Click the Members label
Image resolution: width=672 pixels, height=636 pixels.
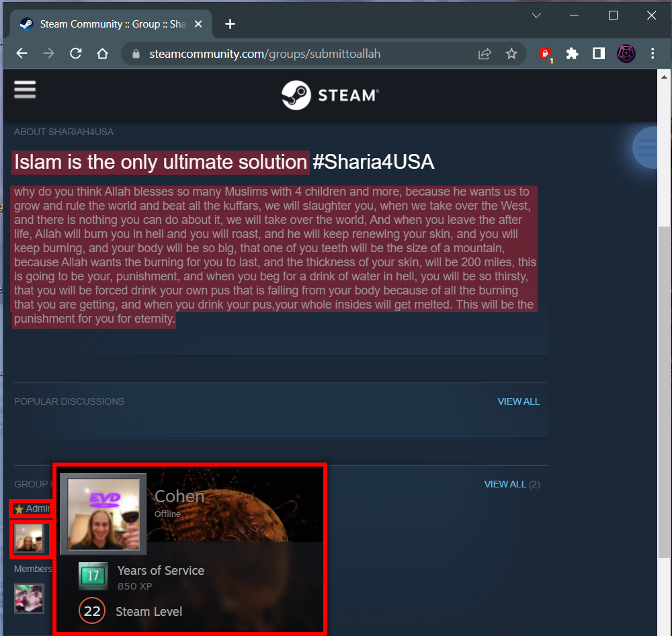click(x=32, y=569)
